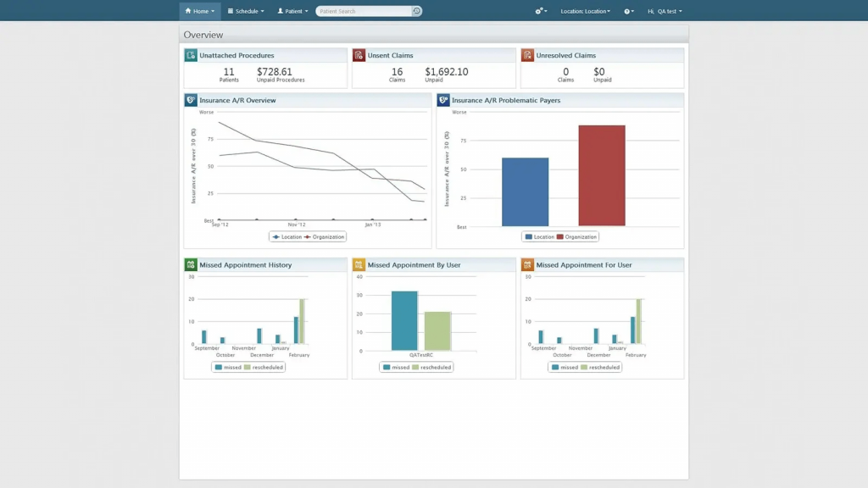
Task: Click the patient search magnifier icon
Action: pos(415,10)
